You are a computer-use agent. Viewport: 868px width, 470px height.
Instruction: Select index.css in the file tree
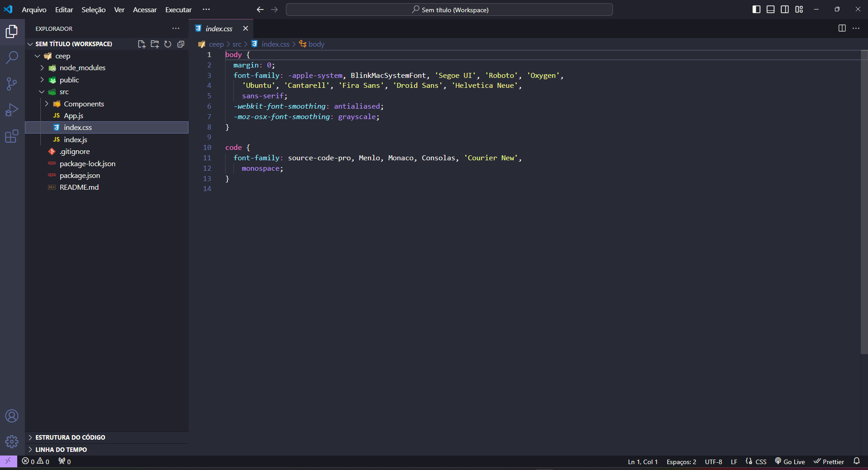pos(107,128)
